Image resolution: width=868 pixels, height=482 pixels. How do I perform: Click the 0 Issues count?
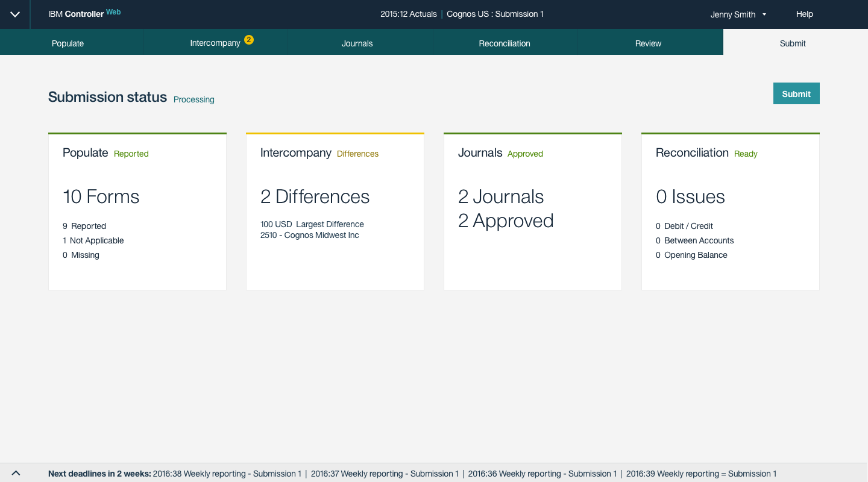[x=690, y=196]
